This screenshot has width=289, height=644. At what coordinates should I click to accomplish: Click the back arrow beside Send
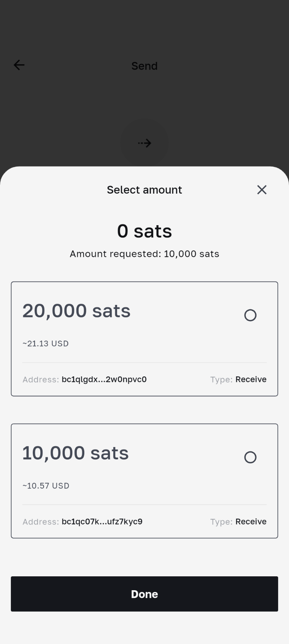[19, 65]
